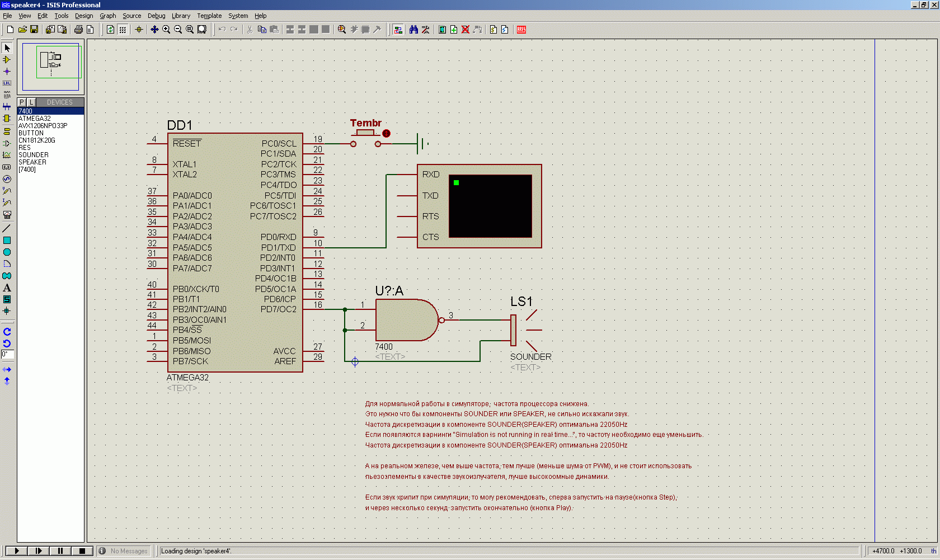This screenshot has height=560, width=940.
Task: Click the ARES netlist transfer icon
Action: [x=521, y=30]
